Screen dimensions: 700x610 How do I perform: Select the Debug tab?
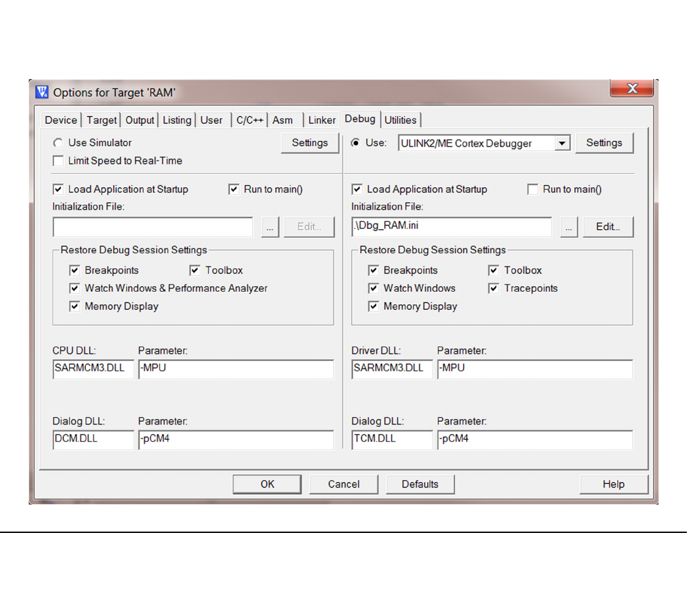pos(360,119)
